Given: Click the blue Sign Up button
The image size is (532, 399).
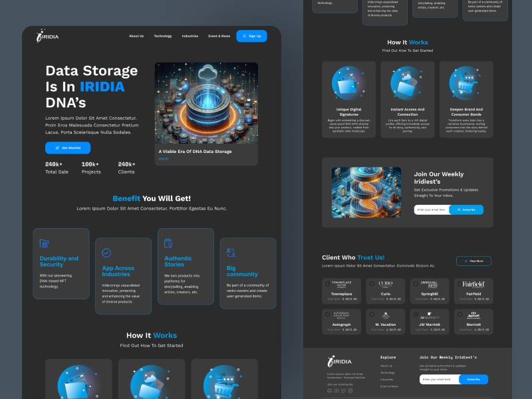Looking at the screenshot, I should point(252,36).
